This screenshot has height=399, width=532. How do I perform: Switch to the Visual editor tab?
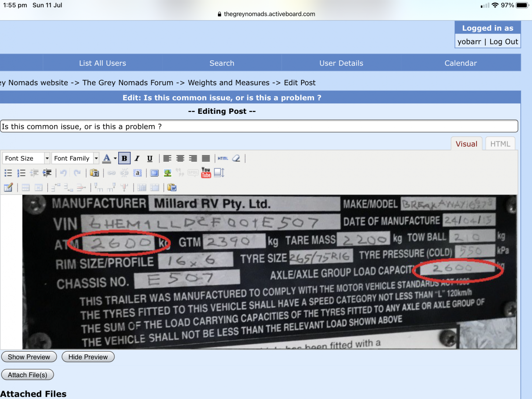[x=466, y=144]
